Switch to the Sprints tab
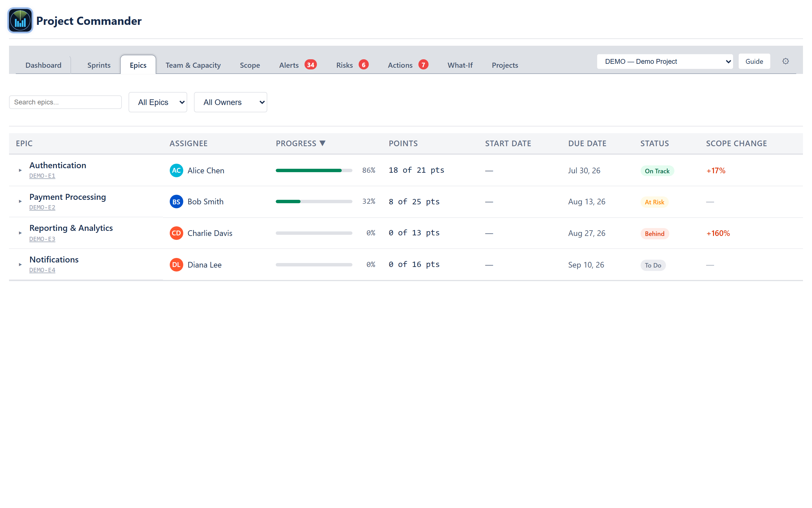Image resolution: width=812 pixels, height=508 pixels. [99, 65]
